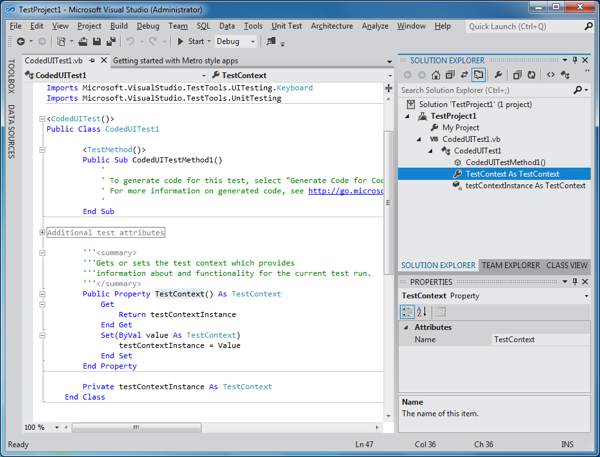Open the editor zoom 100 % dropdown
Viewport: 600px width, 457px height.
[x=57, y=428]
